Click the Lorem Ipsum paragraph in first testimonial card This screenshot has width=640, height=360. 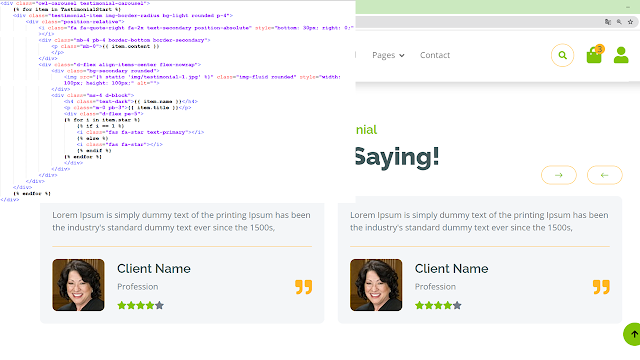[x=181, y=221]
